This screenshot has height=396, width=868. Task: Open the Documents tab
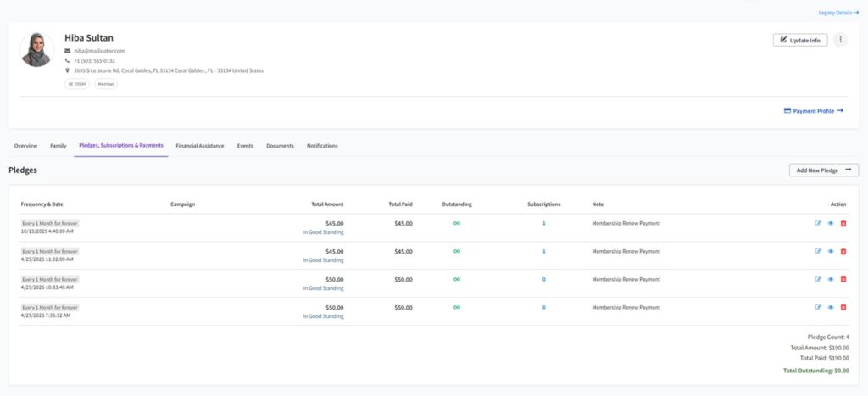coord(280,146)
